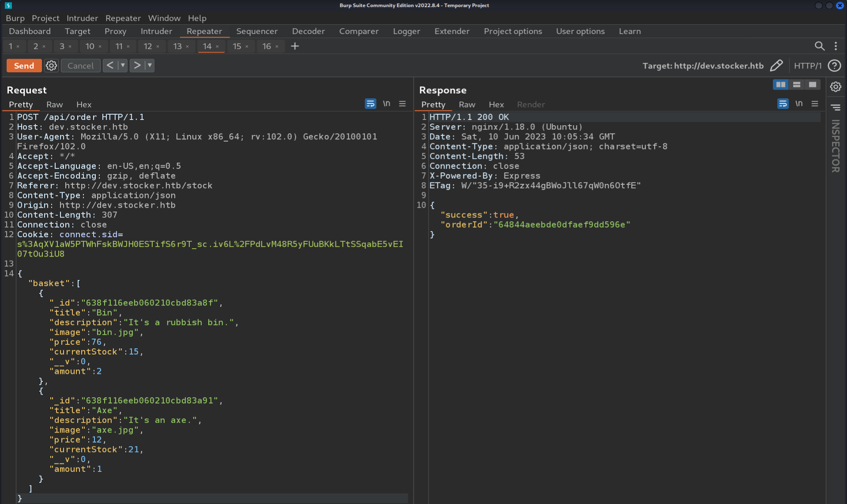Switch to Repeater tab 10

pyautogui.click(x=90, y=46)
